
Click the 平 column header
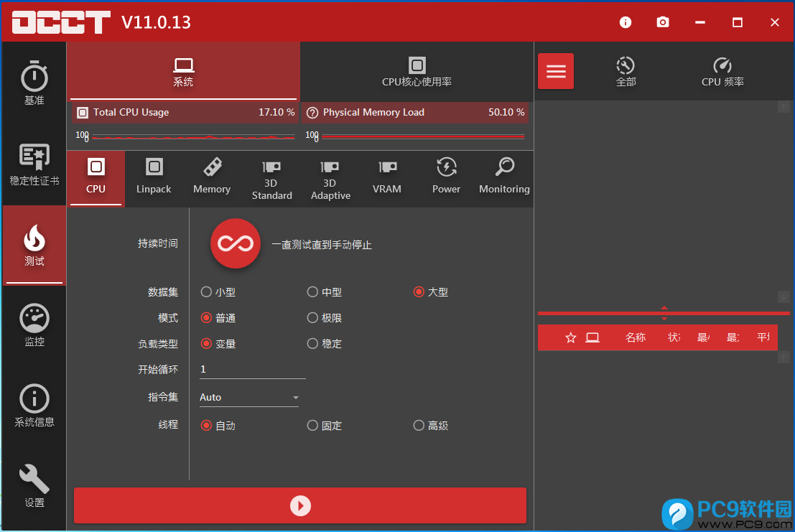coord(763,337)
